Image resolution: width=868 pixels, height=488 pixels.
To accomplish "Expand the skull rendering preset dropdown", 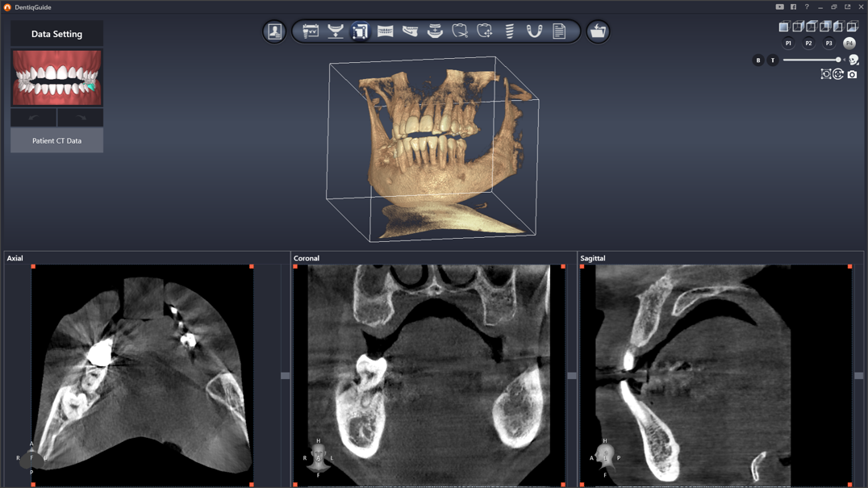I will point(853,60).
